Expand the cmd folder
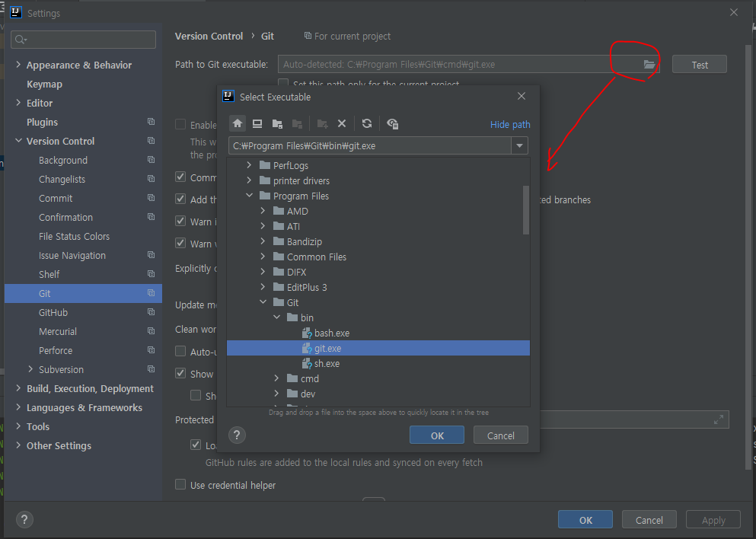This screenshot has height=539, width=756. coord(276,378)
